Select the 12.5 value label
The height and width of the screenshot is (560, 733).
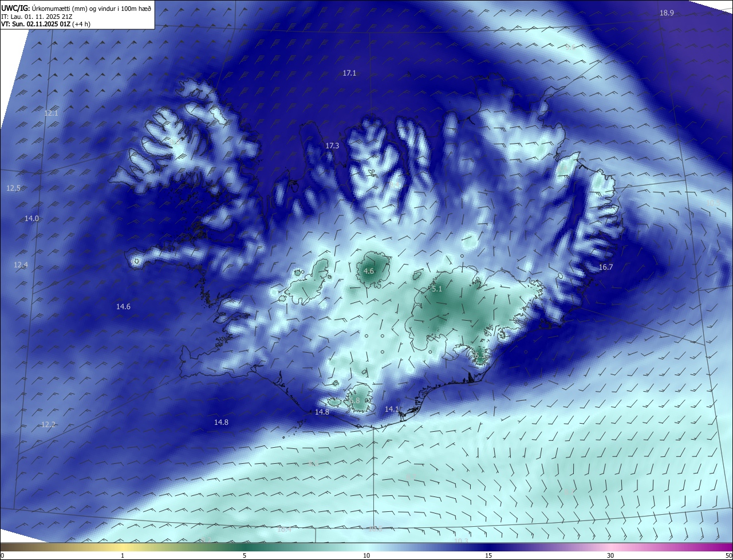coord(13,188)
